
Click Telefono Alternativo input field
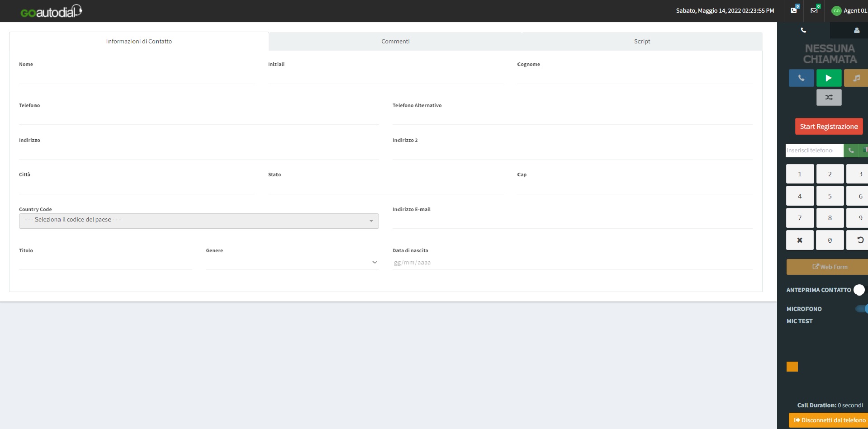point(572,118)
